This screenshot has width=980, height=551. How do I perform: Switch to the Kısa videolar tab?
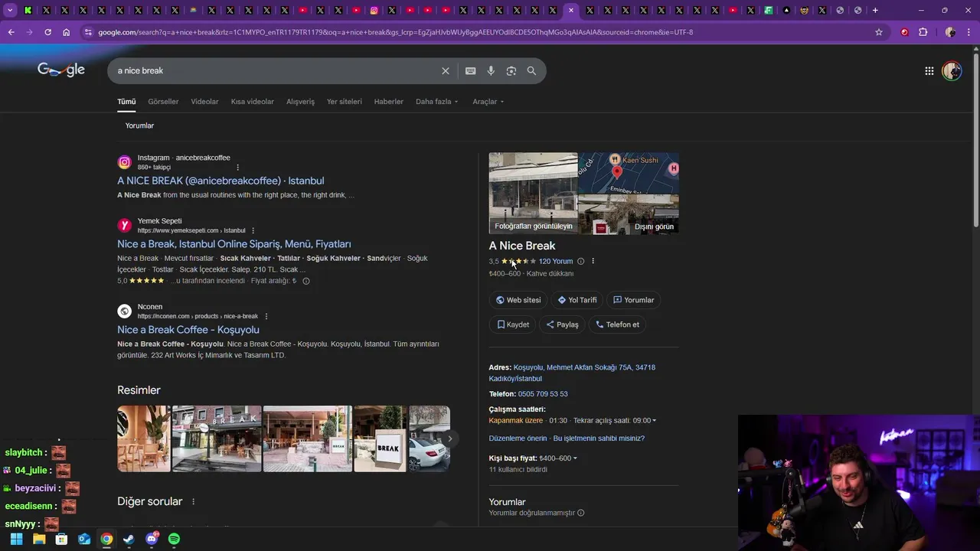tap(253, 102)
